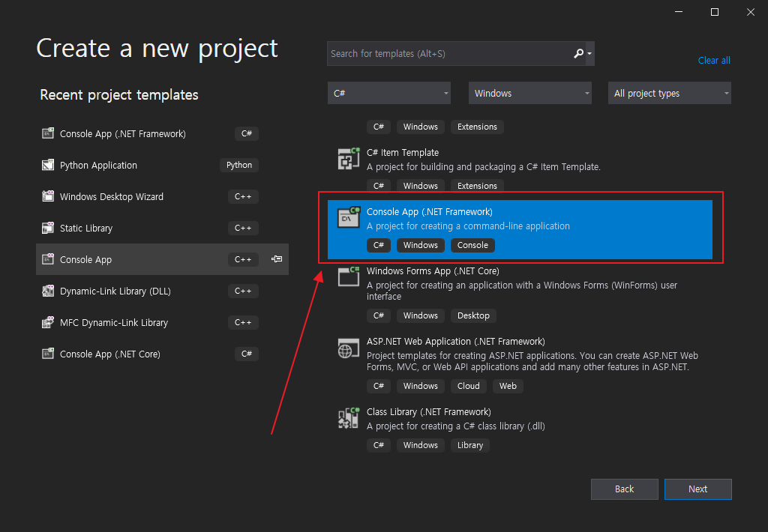Click the Library tag under Class Library

(x=470, y=445)
